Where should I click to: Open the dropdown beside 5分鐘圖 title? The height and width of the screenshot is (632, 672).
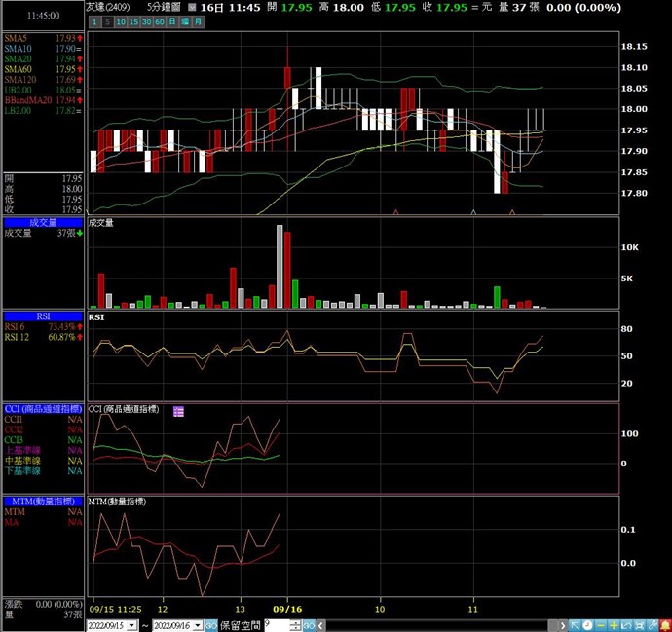click(192, 7)
